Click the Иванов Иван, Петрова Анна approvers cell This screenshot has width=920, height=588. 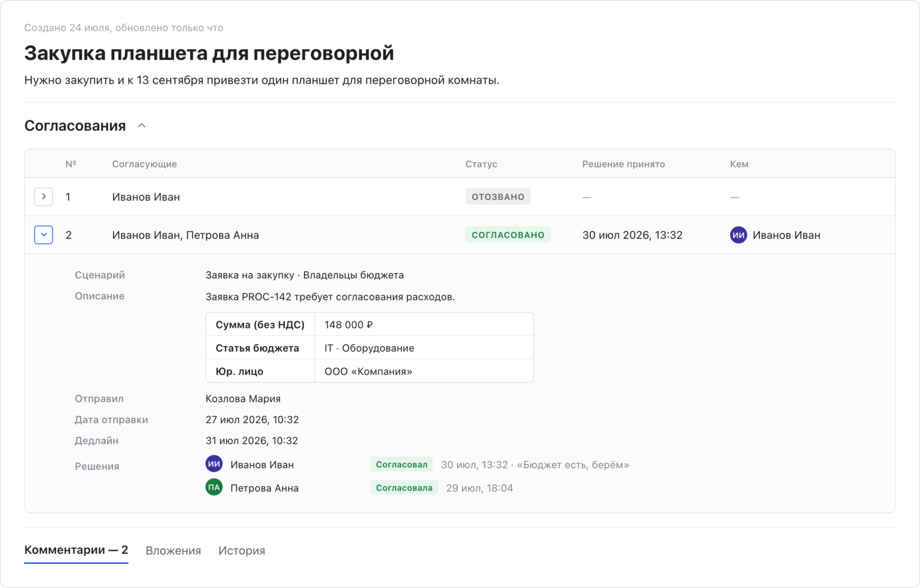tap(186, 235)
